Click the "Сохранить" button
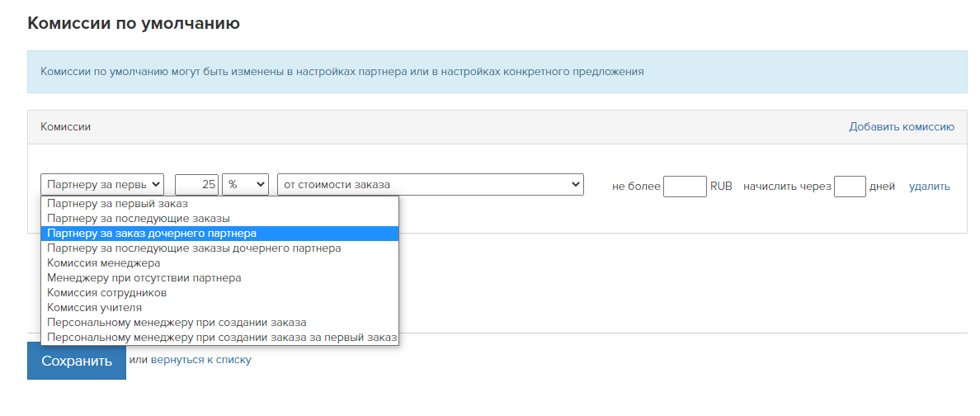This screenshot has width=980, height=416. click(x=77, y=361)
